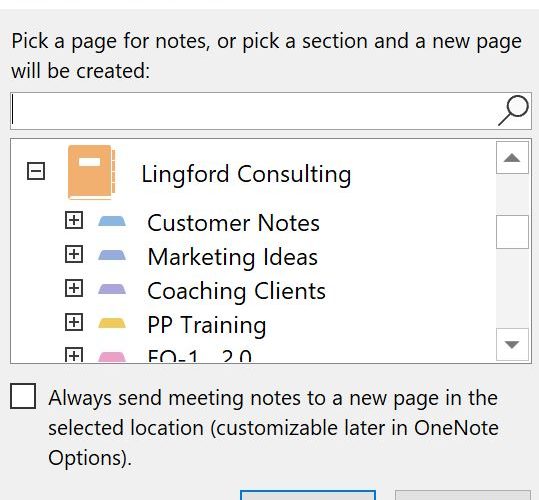
Task: Choose PP Training as notes location
Action: point(207,325)
